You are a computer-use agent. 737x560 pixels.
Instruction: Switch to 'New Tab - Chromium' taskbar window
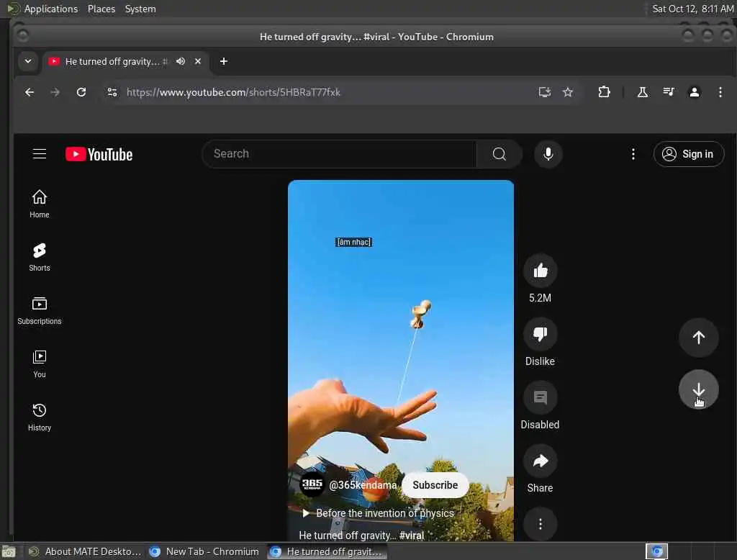204,551
